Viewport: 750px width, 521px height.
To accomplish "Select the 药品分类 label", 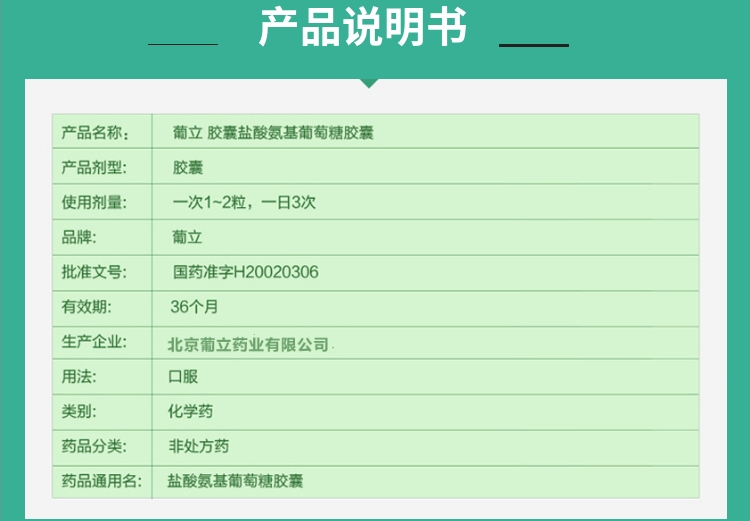I will point(94,446).
